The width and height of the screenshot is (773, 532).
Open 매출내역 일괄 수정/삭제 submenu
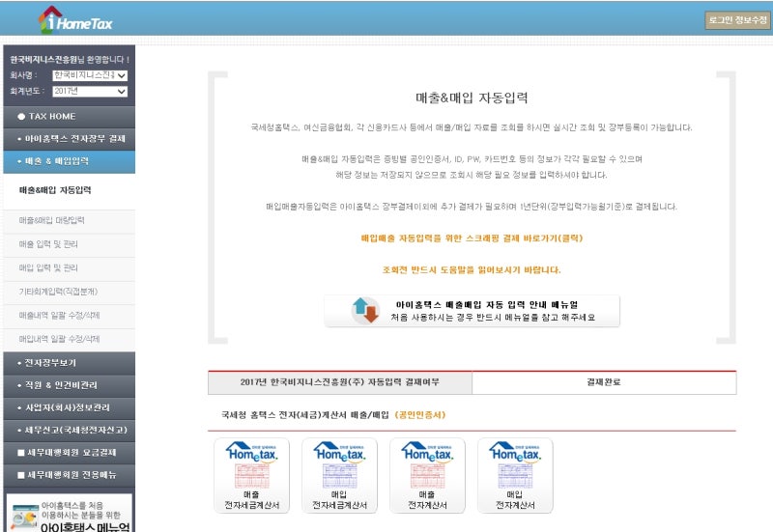pyautogui.click(x=69, y=315)
